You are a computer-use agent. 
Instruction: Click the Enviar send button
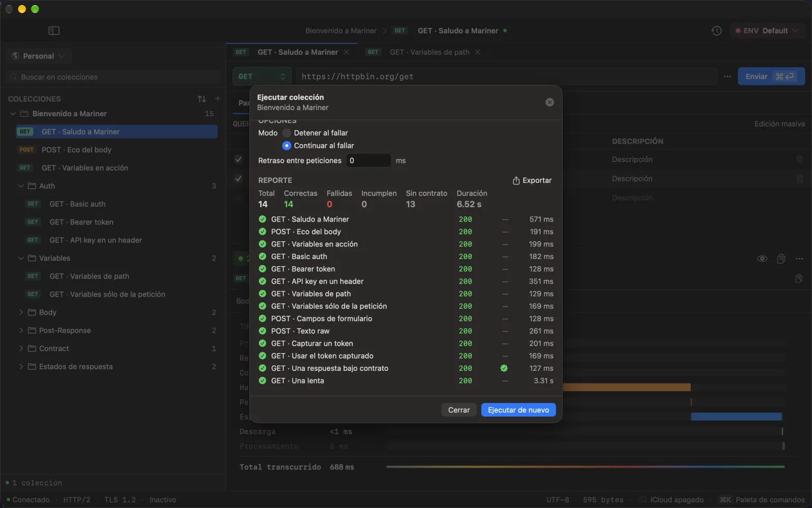[x=771, y=76]
